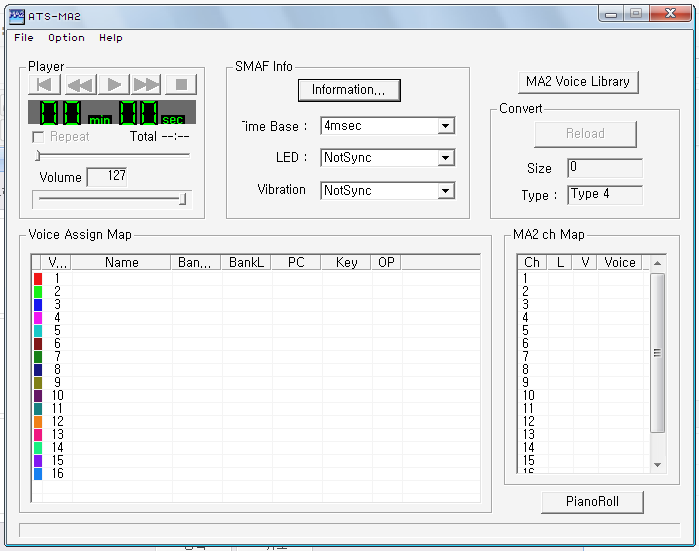Select channel 12 in MA2 ch Map
The image size is (699, 551).
pyautogui.click(x=582, y=421)
